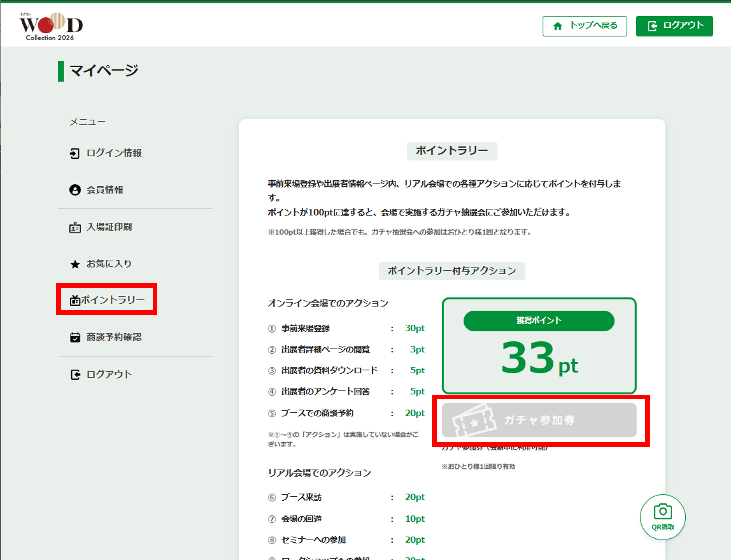Click the person icon beside 会員情報
This screenshot has width=731, height=560.
pos(75,190)
